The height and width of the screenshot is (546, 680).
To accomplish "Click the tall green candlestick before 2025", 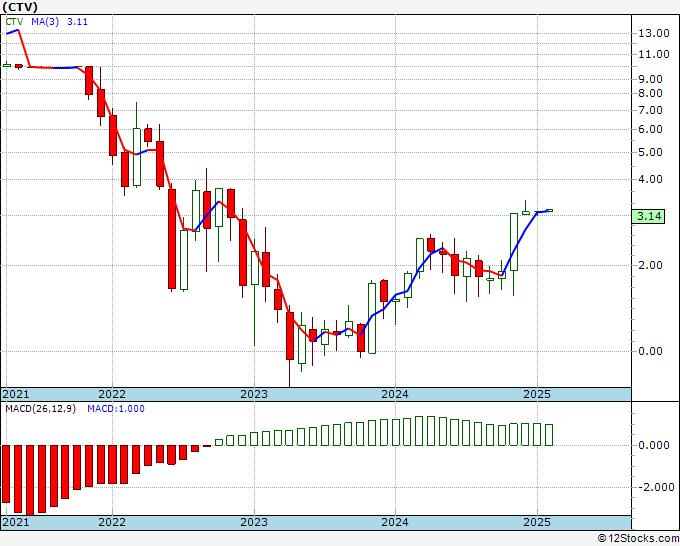I will (x=514, y=242).
